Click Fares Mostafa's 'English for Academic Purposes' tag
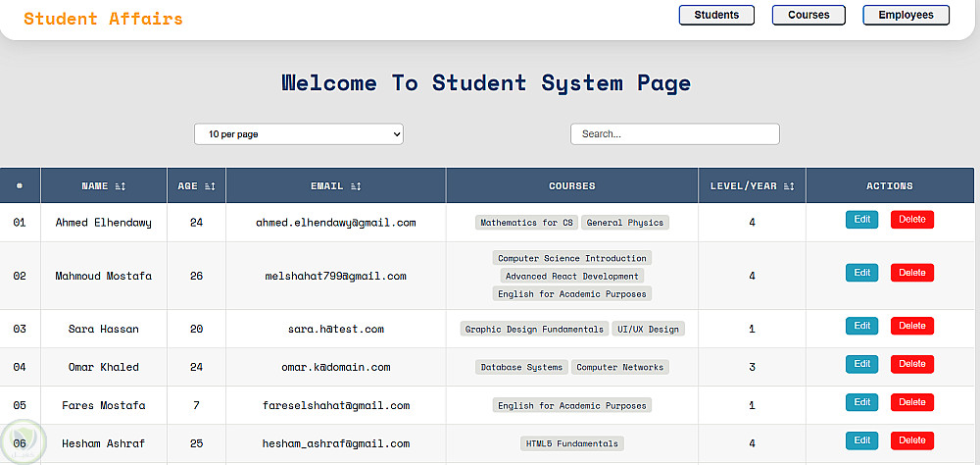This screenshot has height=465, width=980. [572, 405]
